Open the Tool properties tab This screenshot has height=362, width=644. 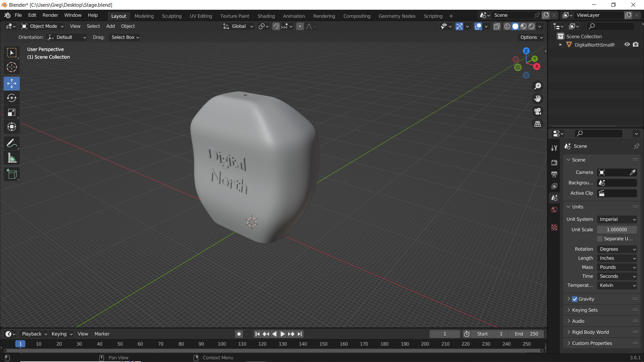[554, 148]
